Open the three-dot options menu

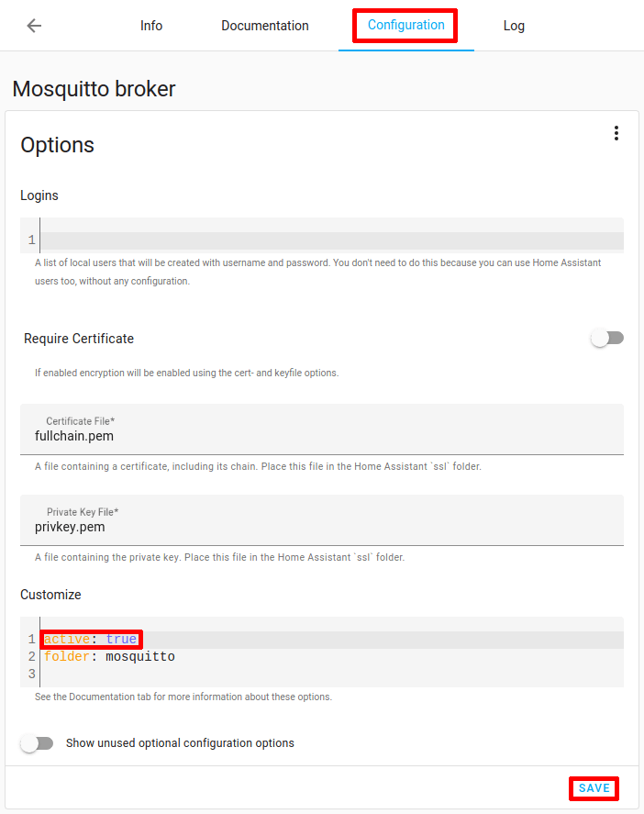click(x=616, y=133)
